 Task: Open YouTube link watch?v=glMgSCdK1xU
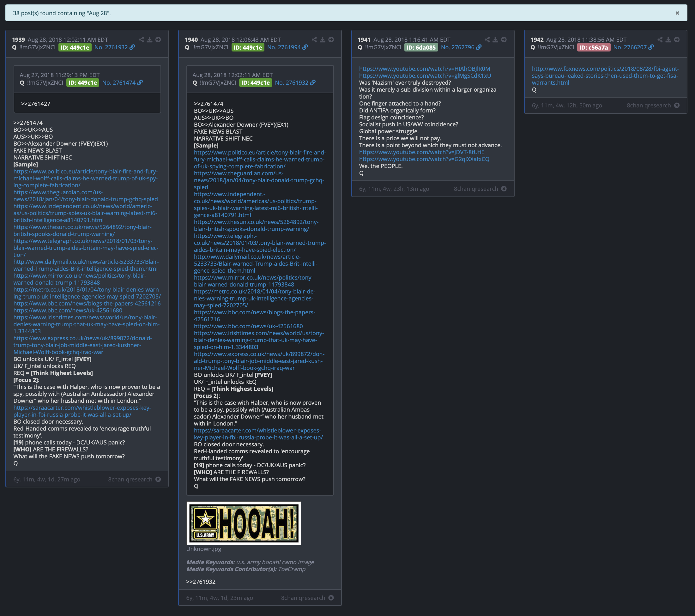pyautogui.click(x=425, y=75)
